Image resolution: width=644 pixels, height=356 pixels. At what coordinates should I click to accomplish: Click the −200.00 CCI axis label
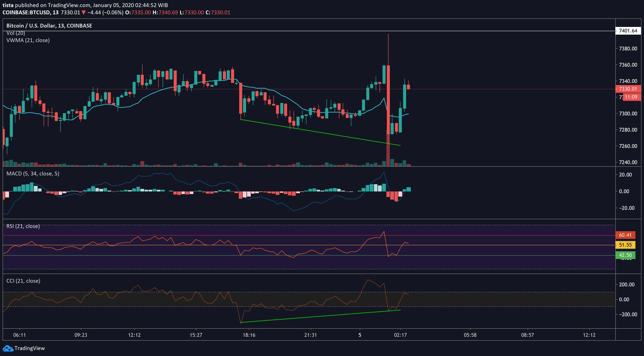tap(628, 315)
